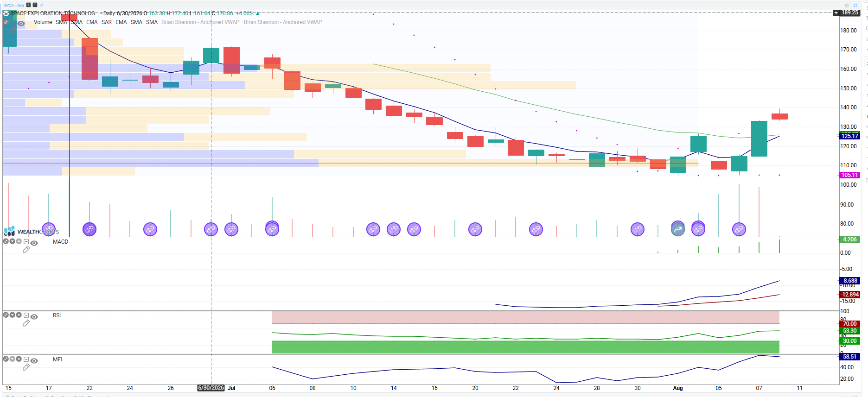
Task: Click the -12.894 MACD signal value tag
Action: [x=850, y=295]
